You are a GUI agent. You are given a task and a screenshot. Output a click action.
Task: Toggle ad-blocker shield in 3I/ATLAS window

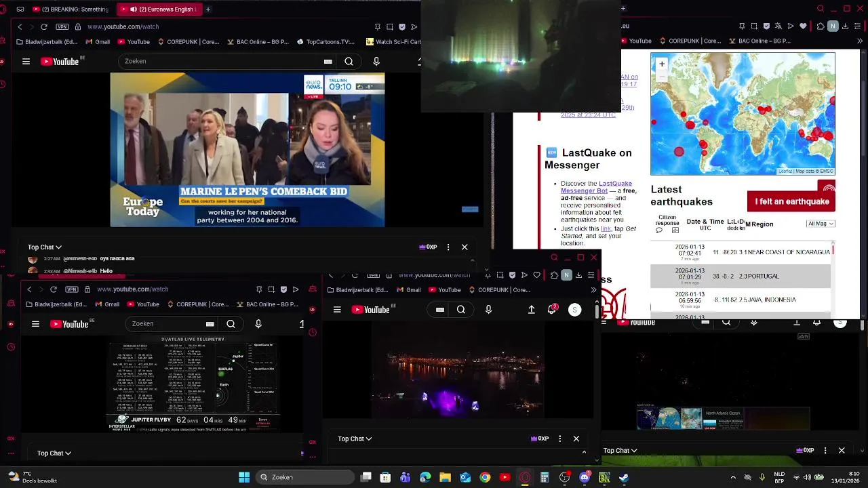(283, 289)
